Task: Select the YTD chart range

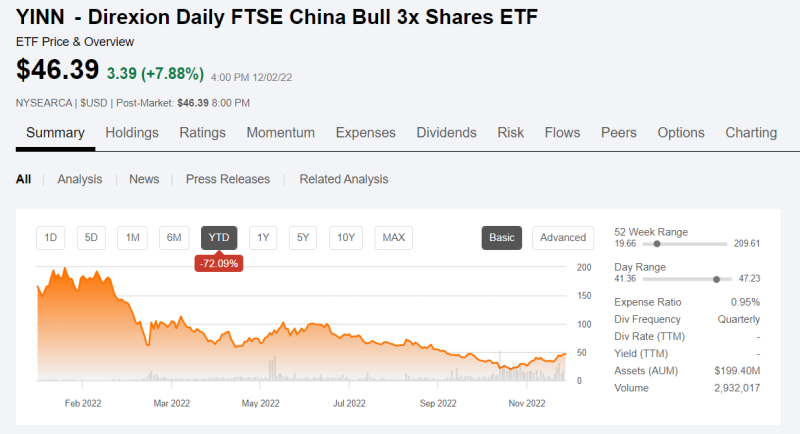Action: coord(220,237)
